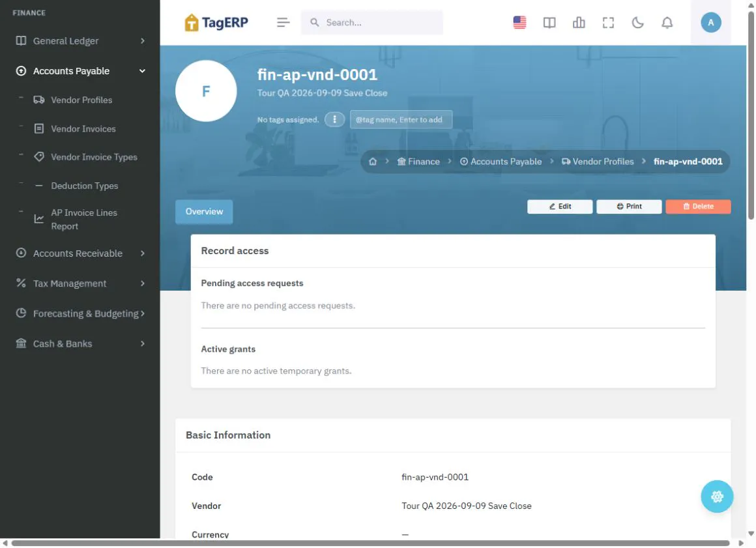The height and width of the screenshot is (548, 756).
Task: Open the documentation book icon
Action: 549,22
